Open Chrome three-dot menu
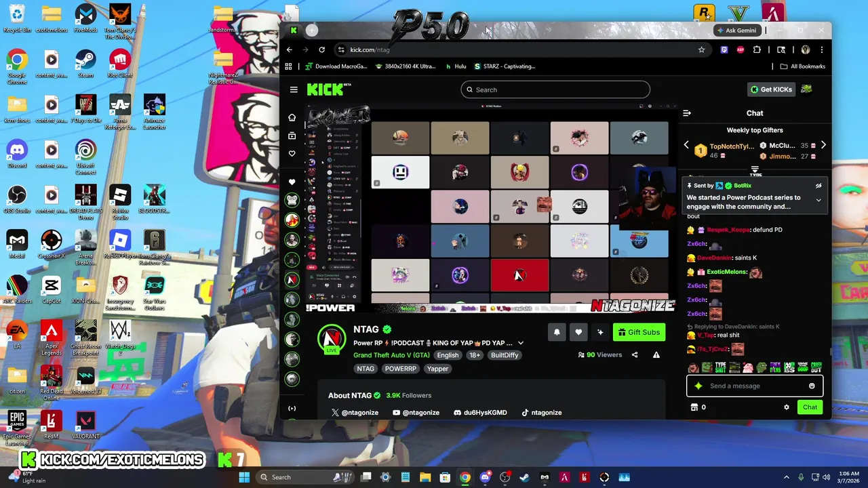868x488 pixels. point(821,49)
